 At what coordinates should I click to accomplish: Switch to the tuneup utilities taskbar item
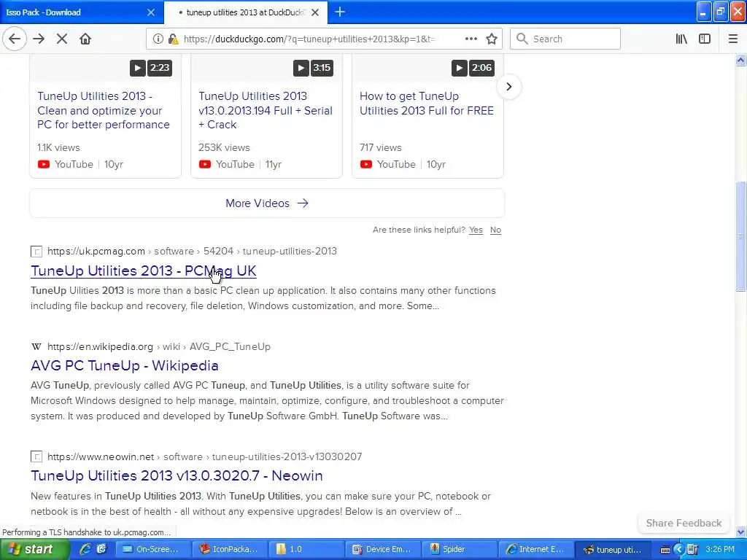coord(613,549)
